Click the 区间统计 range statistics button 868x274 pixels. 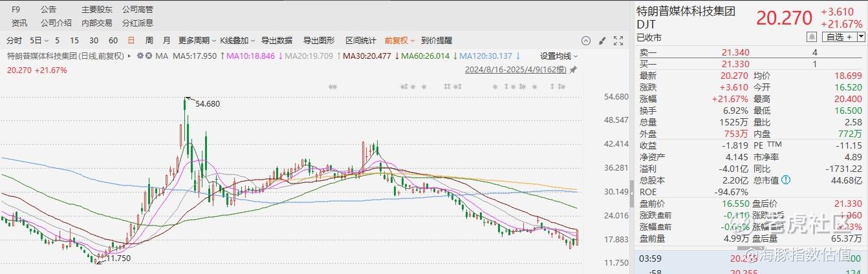(361, 40)
